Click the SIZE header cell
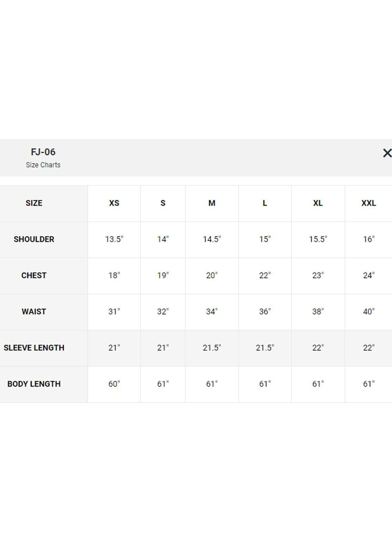Viewport: 392px width, 546px height. click(34, 203)
